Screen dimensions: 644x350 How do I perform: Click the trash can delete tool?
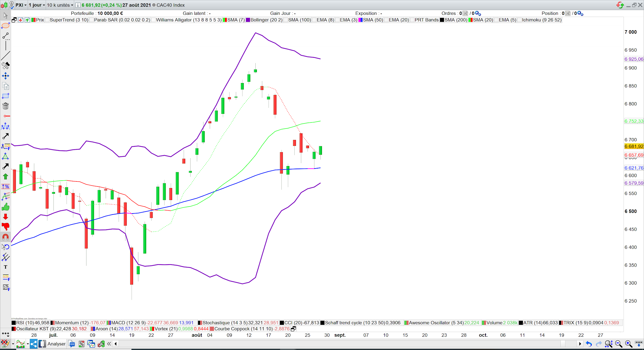(5, 106)
